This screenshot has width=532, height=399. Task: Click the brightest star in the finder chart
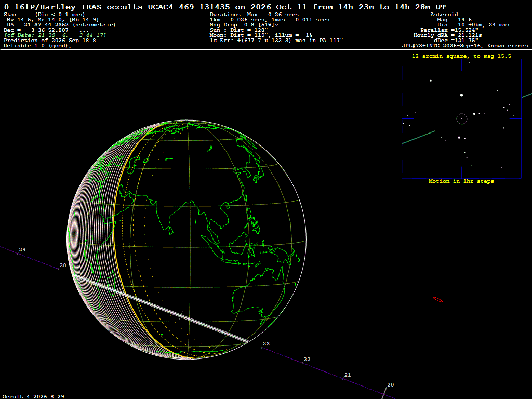pos(461,95)
